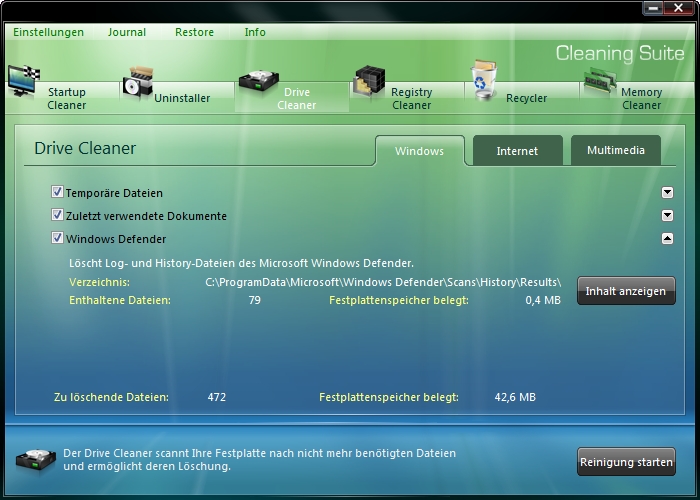Image resolution: width=700 pixels, height=500 pixels.
Task: Open the Registry Cleaner cube icon
Action: pos(369,82)
